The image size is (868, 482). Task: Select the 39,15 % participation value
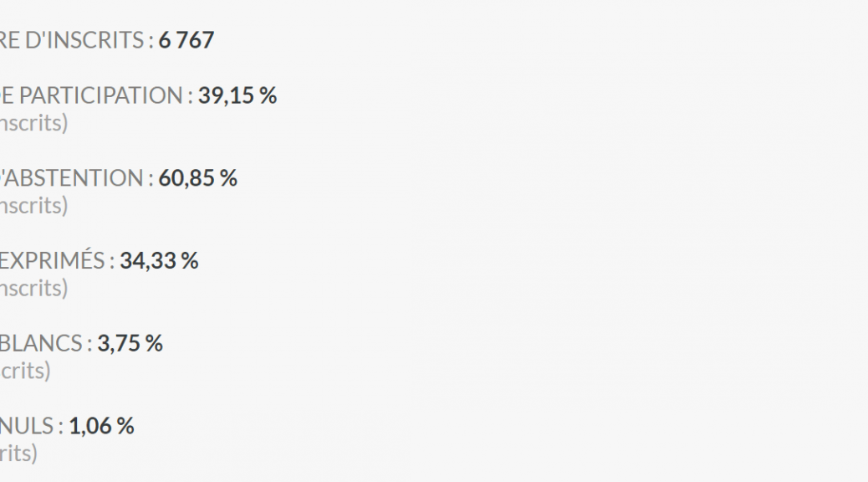tap(237, 96)
